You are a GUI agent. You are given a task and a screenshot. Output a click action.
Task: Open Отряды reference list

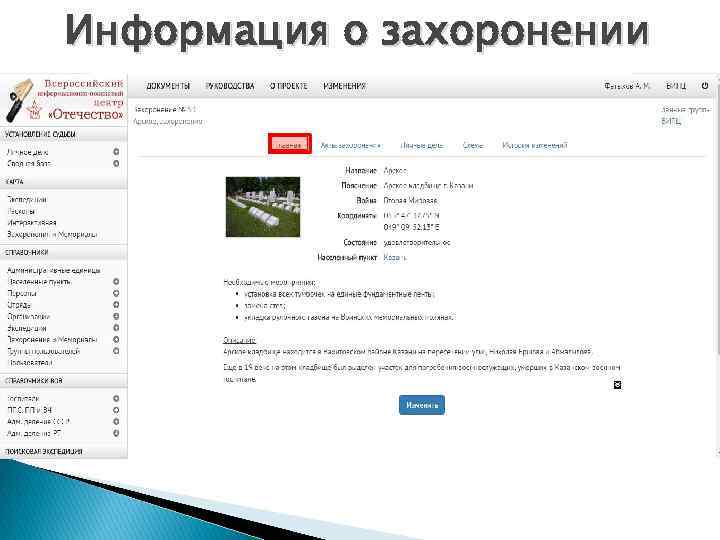pos(19,305)
